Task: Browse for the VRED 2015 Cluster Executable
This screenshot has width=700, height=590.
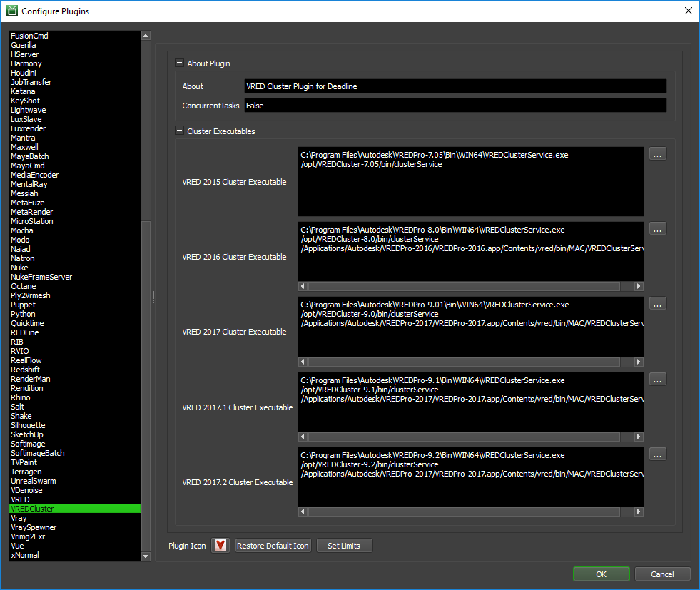Action: point(657,153)
